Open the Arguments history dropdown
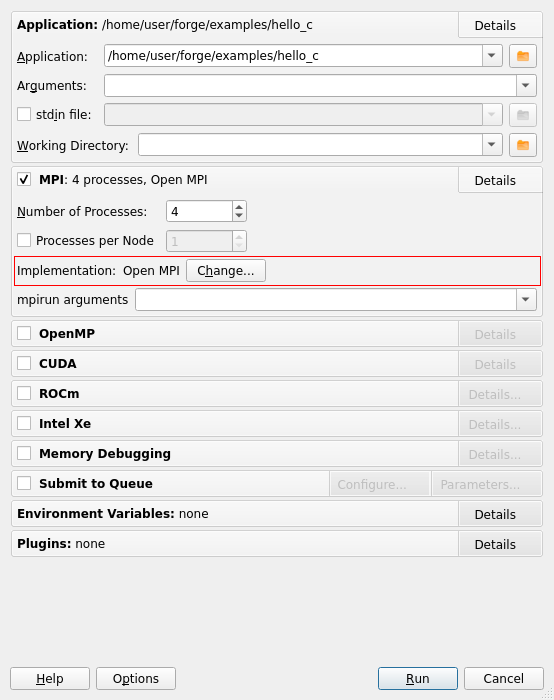Screen dimensions: 554x700 526,85
